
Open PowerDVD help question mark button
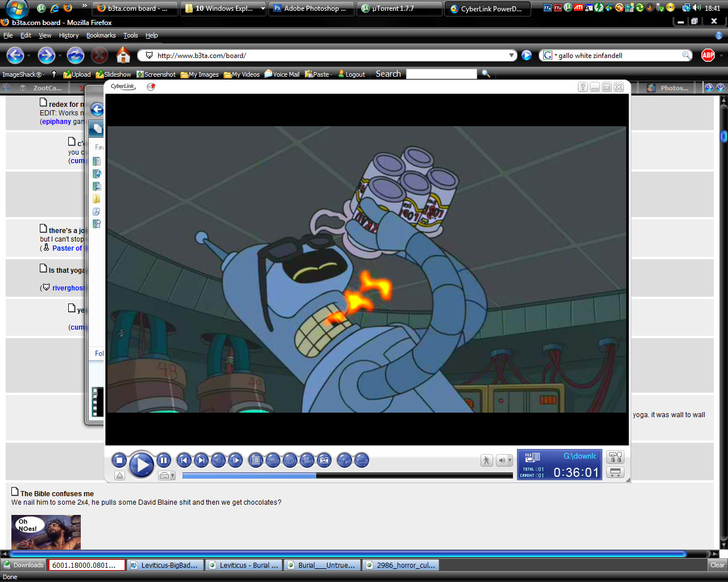(583, 87)
